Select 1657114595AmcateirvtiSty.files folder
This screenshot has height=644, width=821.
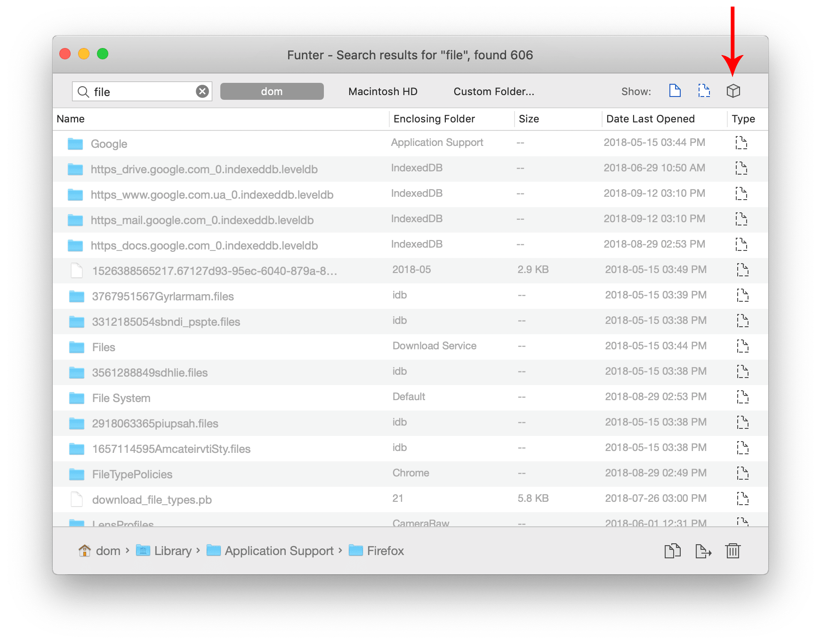click(410, 449)
